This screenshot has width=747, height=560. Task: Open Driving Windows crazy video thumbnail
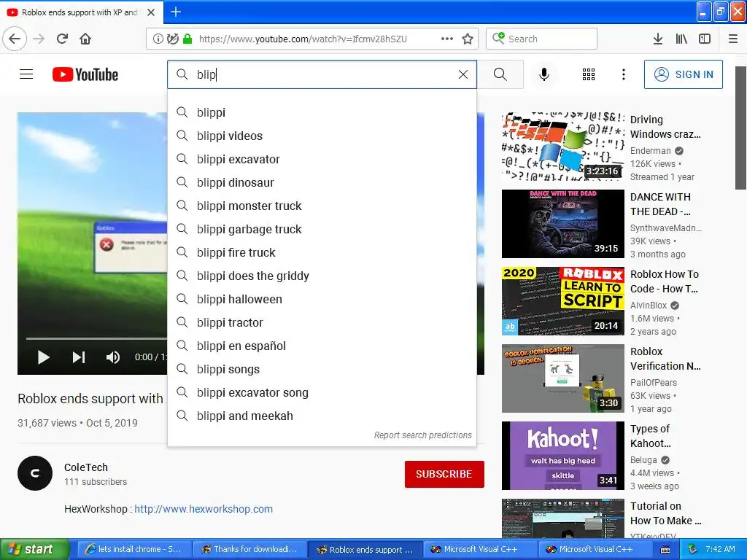click(x=562, y=147)
